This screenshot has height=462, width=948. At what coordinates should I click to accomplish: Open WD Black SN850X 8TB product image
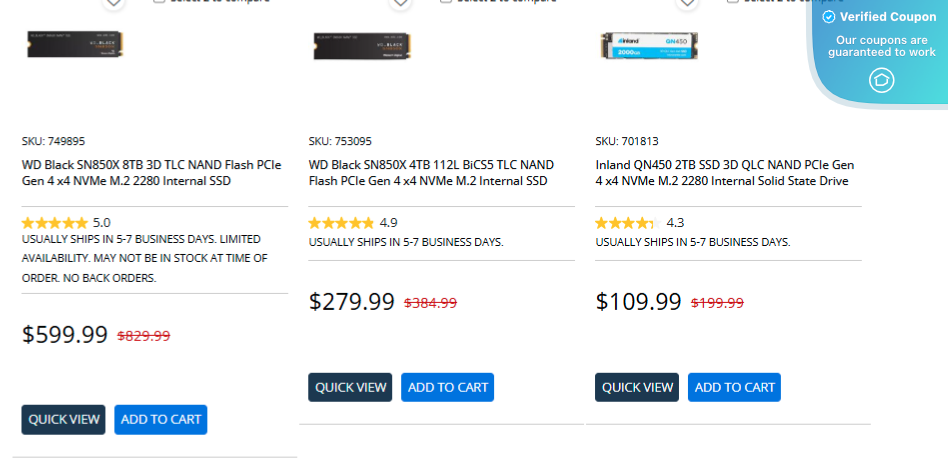[76, 47]
